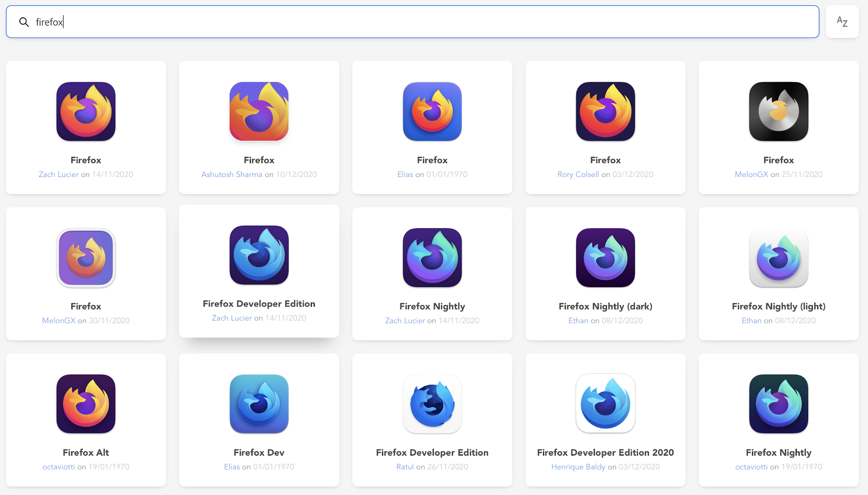Select Elias's blue background Firefox icon
868x495 pixels.
point(432,111)
